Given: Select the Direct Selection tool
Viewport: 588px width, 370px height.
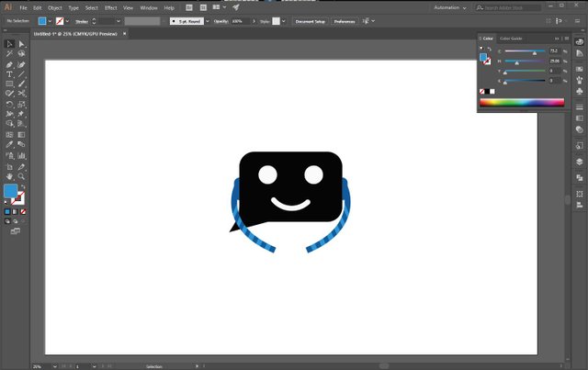Looking at the screenshot, I should (21, 44).
